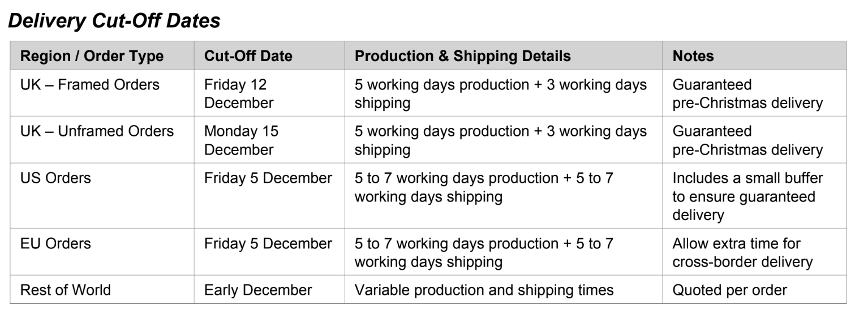Click the "Friday 12 December" cut-off date
Viewport: 868px width, 318px height.
pos(239,94)
